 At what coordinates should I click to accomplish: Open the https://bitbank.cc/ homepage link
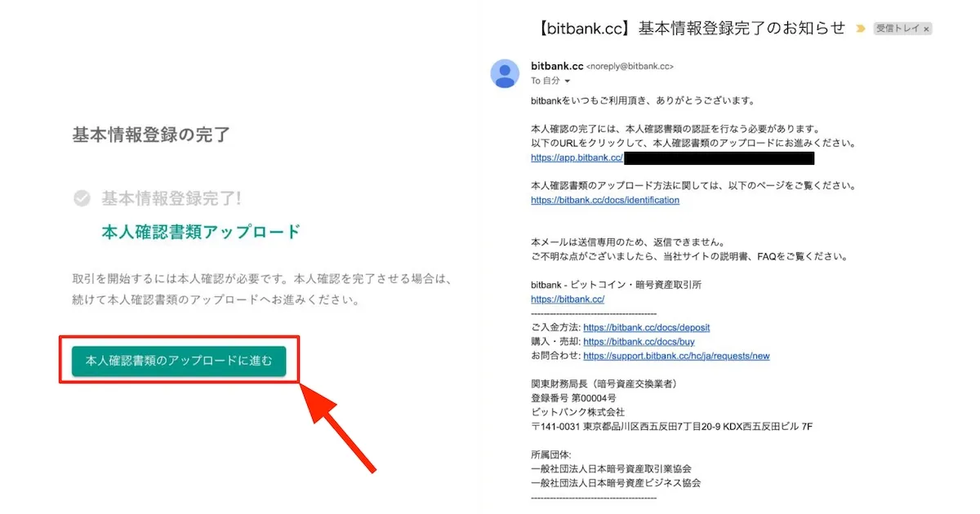click(568, 299)
